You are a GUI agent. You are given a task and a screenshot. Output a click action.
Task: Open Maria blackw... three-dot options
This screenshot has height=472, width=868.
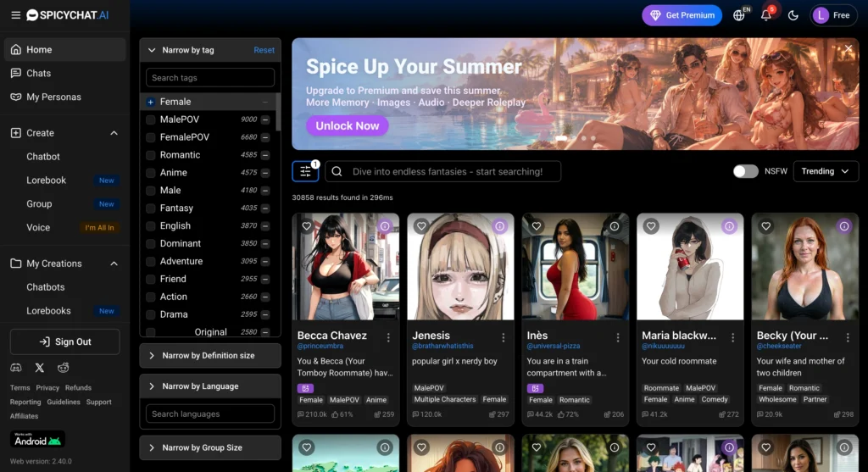733,337
